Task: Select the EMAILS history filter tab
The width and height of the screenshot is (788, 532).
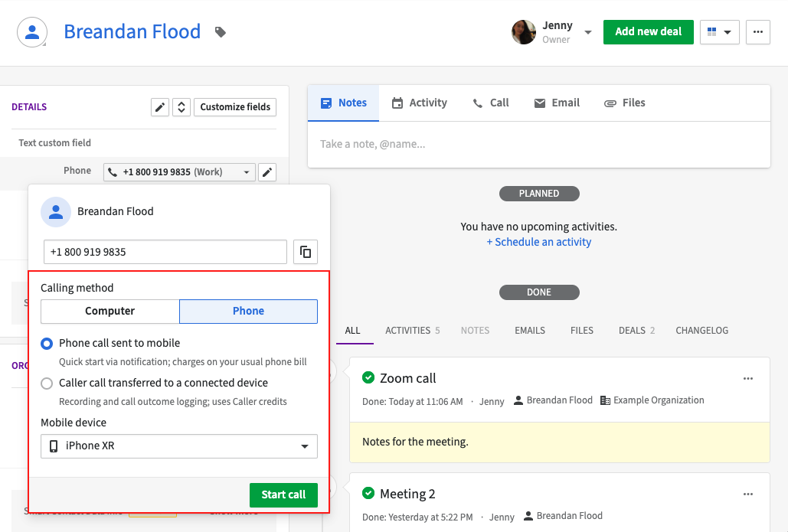Action: [530, 331]
